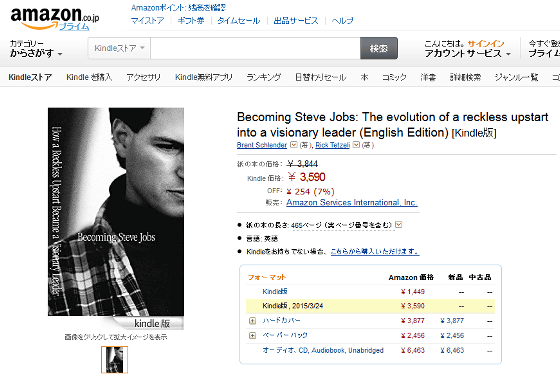Open dropdown icon next to Brent Schlender

(x=294, y=145)
